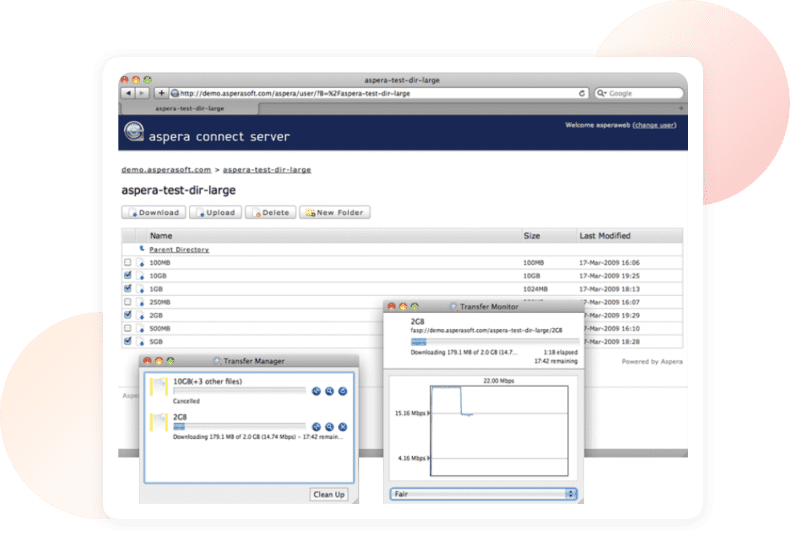Check the 100MB file checkbox

point(127,263)
